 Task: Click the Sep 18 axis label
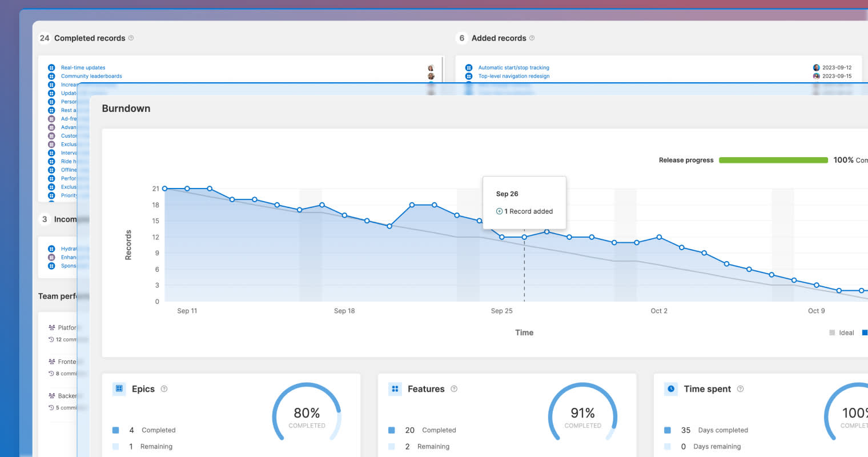click(x=344, y=311)
